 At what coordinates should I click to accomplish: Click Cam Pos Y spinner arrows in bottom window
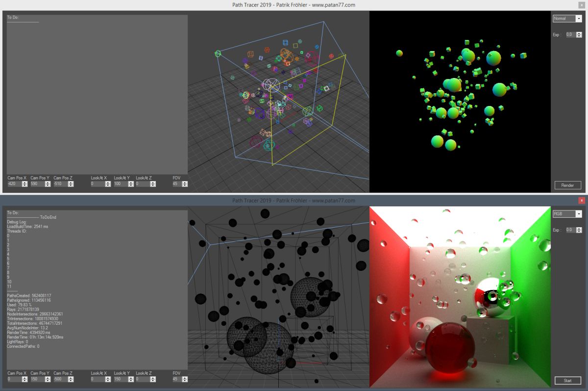(x=48, y=379)
